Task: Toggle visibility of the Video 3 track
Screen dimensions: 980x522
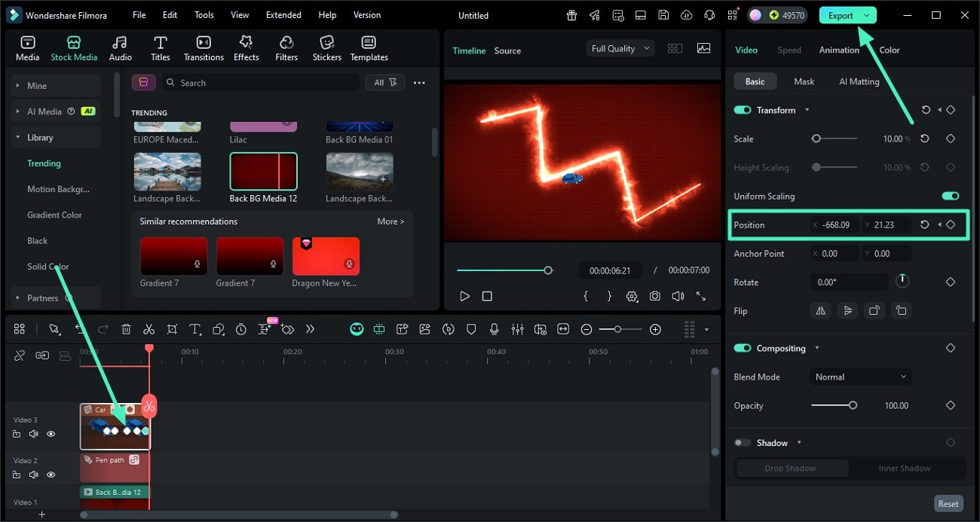Action: pyautogui.click(x=51, y=434)
